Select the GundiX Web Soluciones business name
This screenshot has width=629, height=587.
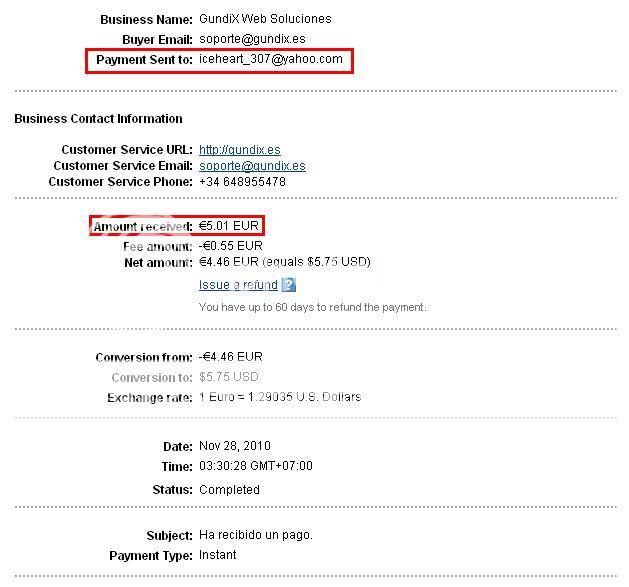[x=265, y=19]
